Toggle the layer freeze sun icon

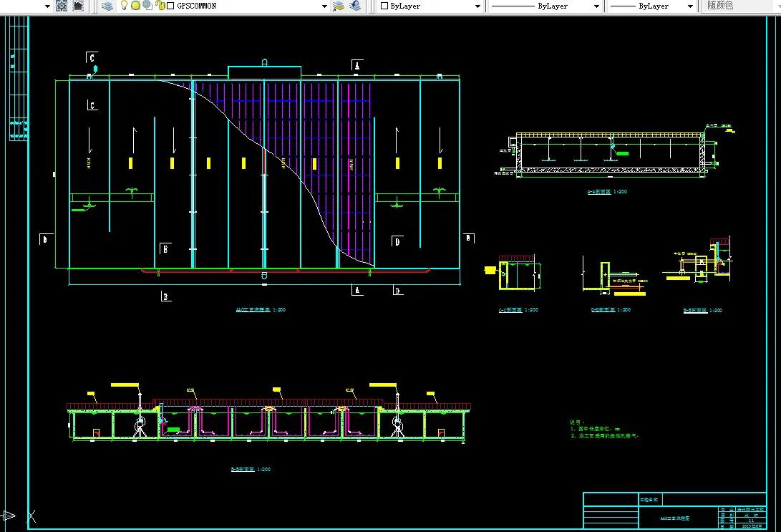(x=135, y=6)
